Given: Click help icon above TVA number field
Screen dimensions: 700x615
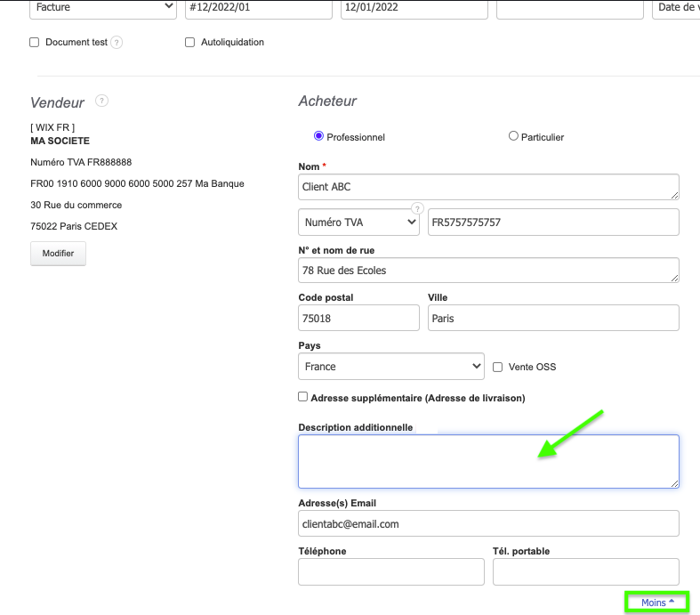Looking at the screenshot, I should pyautogui.click(x=414, y=208).
